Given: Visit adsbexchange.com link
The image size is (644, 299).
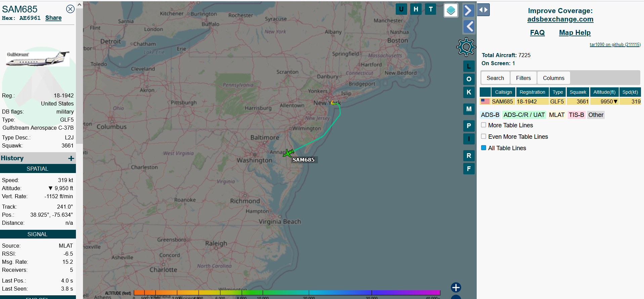Looking at the screenshot, I should [x=560, y=19].
